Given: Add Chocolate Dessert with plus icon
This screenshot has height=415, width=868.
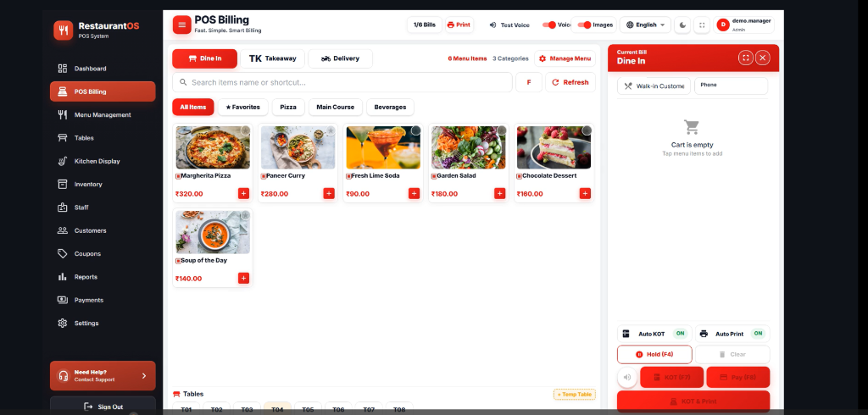Looking at the screenshot, I should pyautogui.click(x=585, y=194).
